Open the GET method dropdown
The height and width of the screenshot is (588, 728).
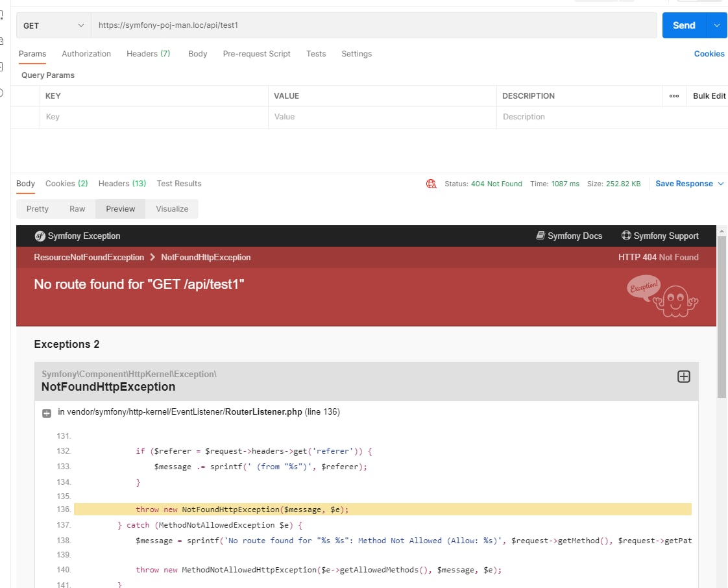(53, 25)
